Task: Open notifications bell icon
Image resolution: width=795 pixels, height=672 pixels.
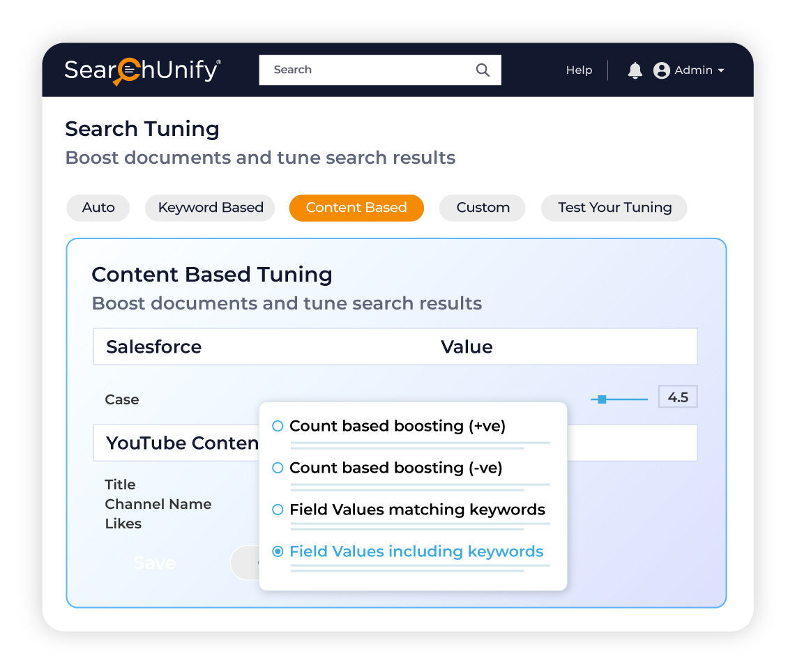Action: 635,70
